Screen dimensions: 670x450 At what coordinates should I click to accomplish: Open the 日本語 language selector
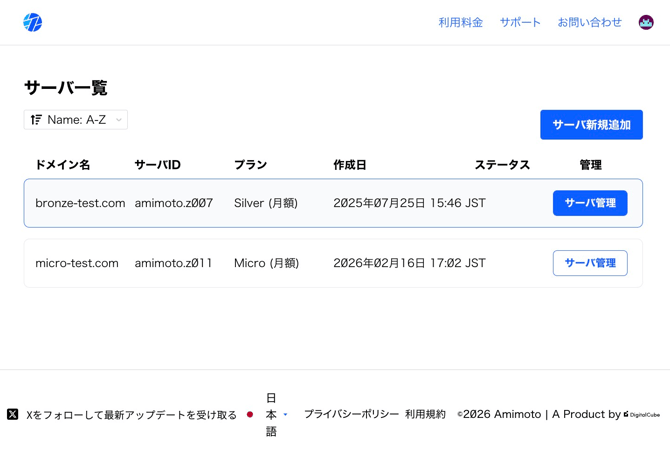click(276, 415)
